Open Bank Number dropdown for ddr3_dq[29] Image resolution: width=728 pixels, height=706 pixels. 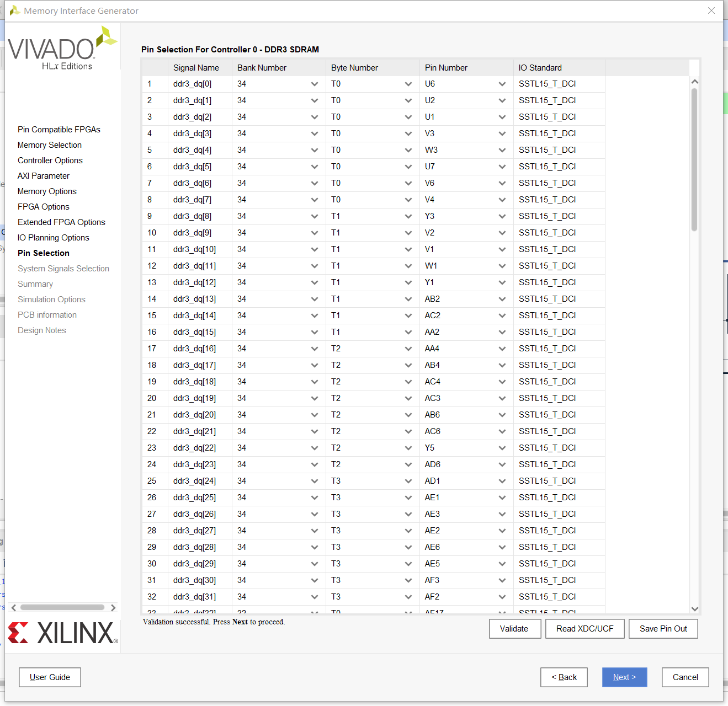[315, 564]
